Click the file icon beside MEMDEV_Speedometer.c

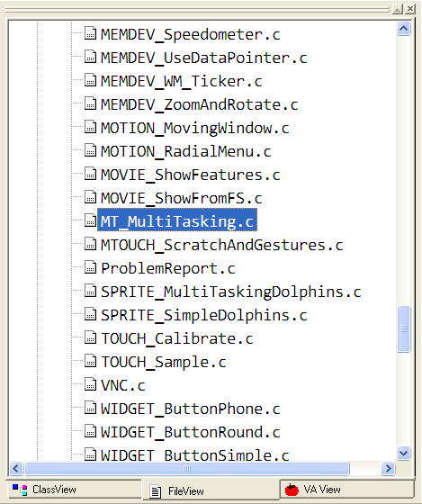[x=90, y=32]
